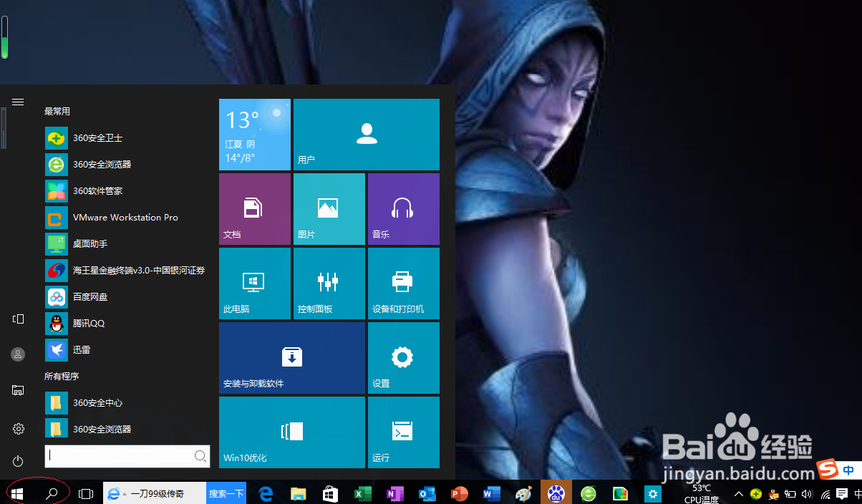
Task: Show hidden tray icons with the arrow
Action: pos(740,494)
